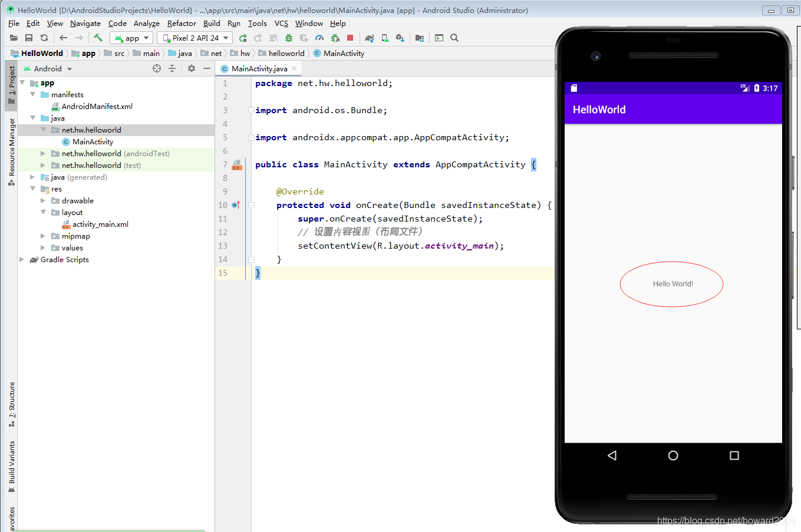The height and width of the screenshot is (532, 801).
Task: Open the app run configuration dropdown
Action: (131, 38)
